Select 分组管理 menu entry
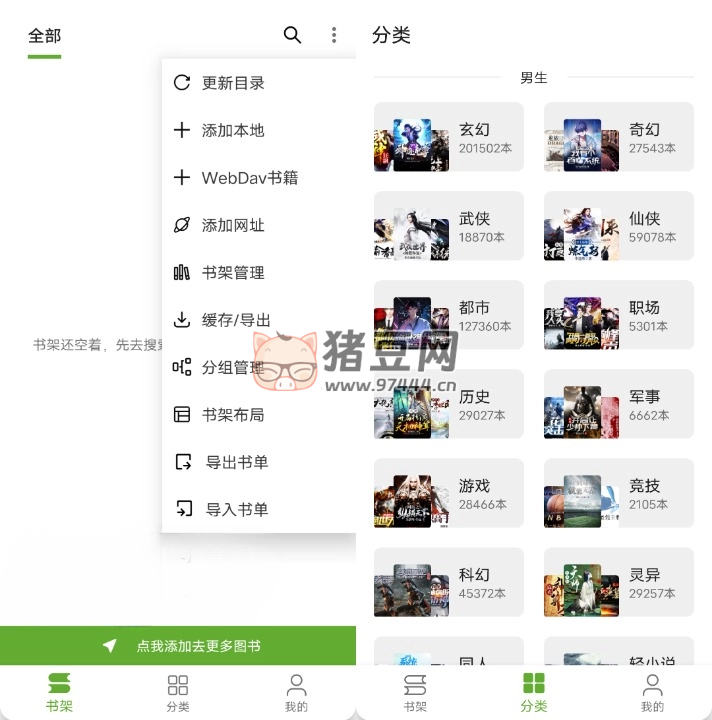712x720 pixels. pos(233,367)
